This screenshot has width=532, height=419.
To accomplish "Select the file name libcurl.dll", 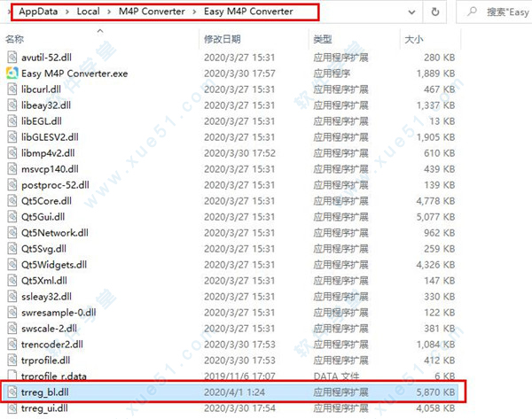I will point(41,89).
